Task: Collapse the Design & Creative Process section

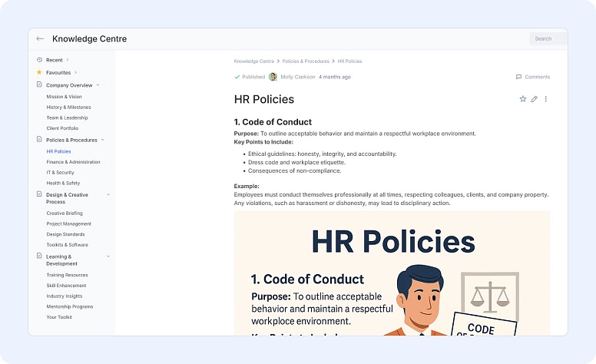Action: (x=108, y=195)
